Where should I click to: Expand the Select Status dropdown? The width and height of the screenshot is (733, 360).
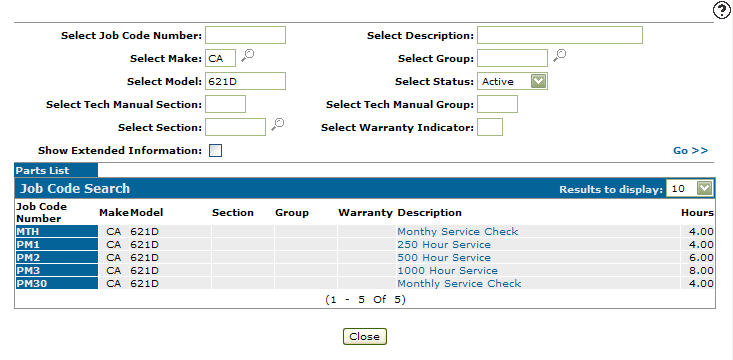(539, 81)
